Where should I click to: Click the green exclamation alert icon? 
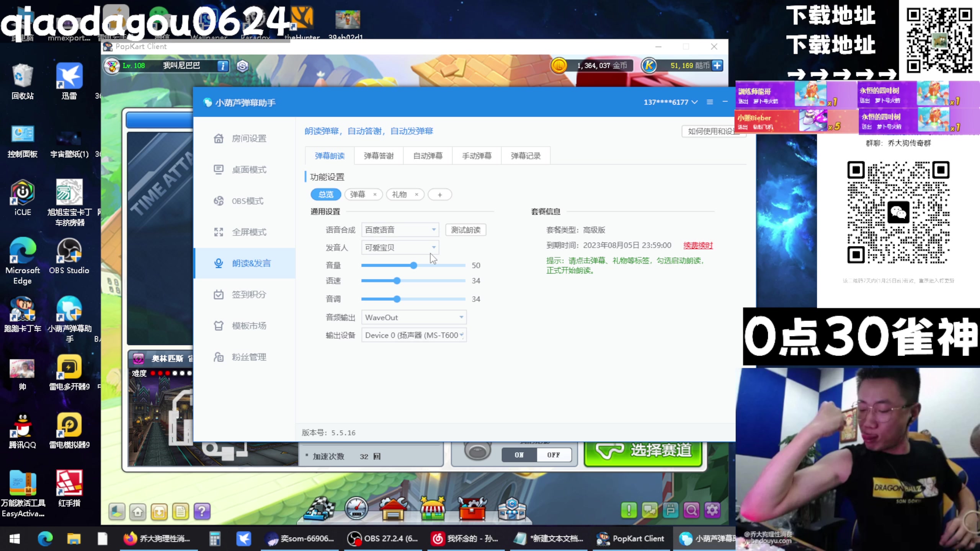pyautogui.click(x=629, y=510)
